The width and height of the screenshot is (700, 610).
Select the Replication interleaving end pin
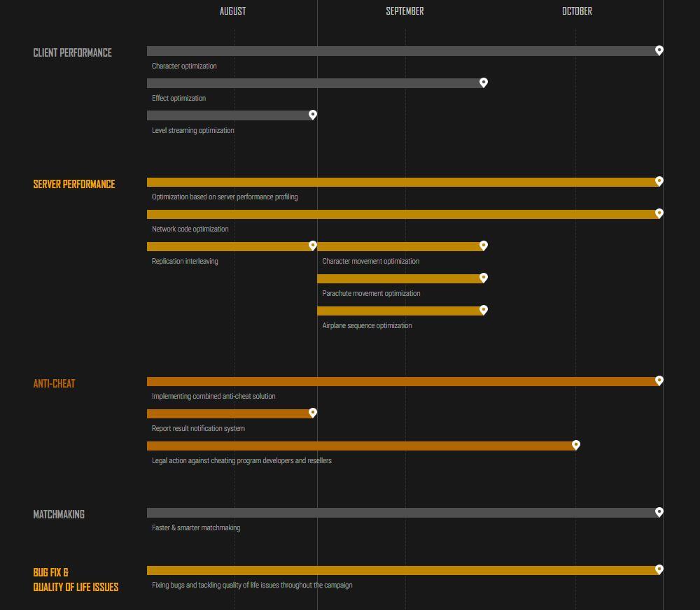[313, 246]
